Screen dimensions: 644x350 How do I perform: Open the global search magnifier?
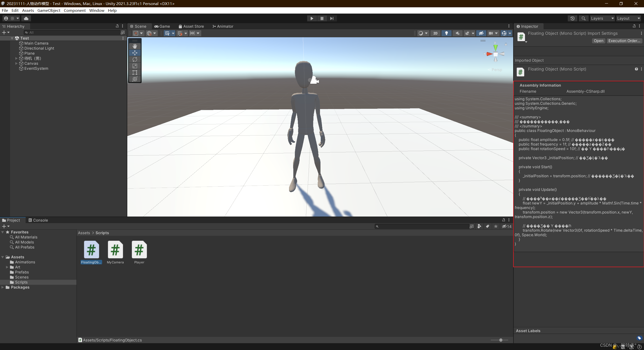(584, 18)
